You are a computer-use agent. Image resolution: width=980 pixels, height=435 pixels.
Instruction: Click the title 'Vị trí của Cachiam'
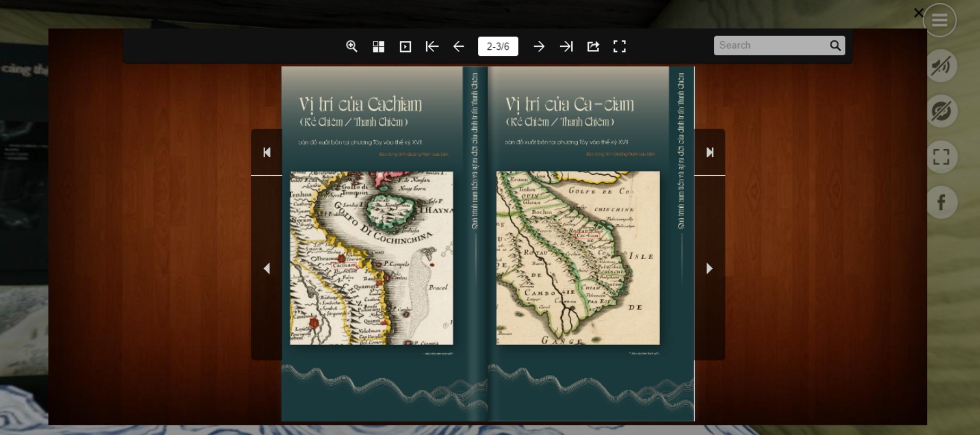360,105
